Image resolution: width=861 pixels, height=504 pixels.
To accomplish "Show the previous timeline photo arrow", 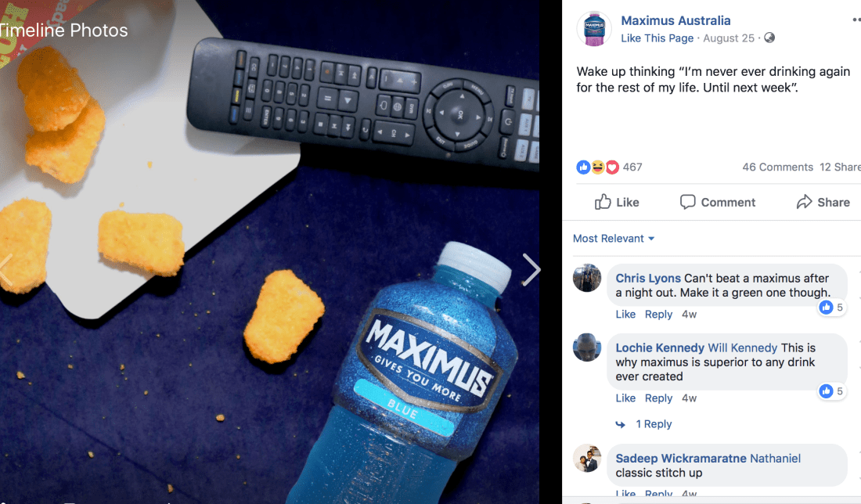I will (x=5, y=269).
